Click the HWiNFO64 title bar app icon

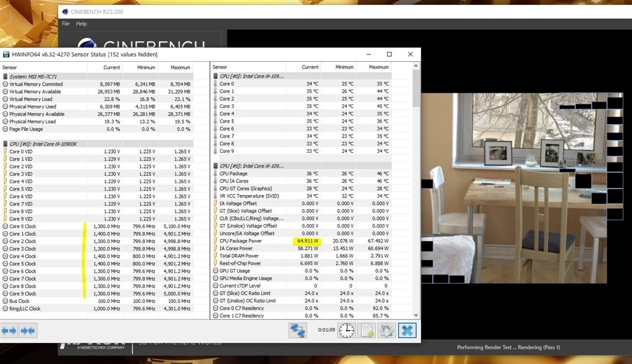6,54
